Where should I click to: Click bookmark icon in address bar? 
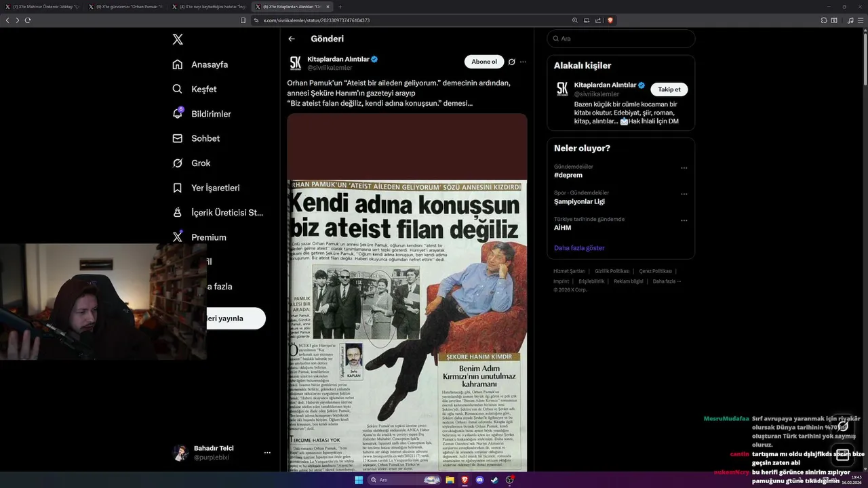click(243, 20)
